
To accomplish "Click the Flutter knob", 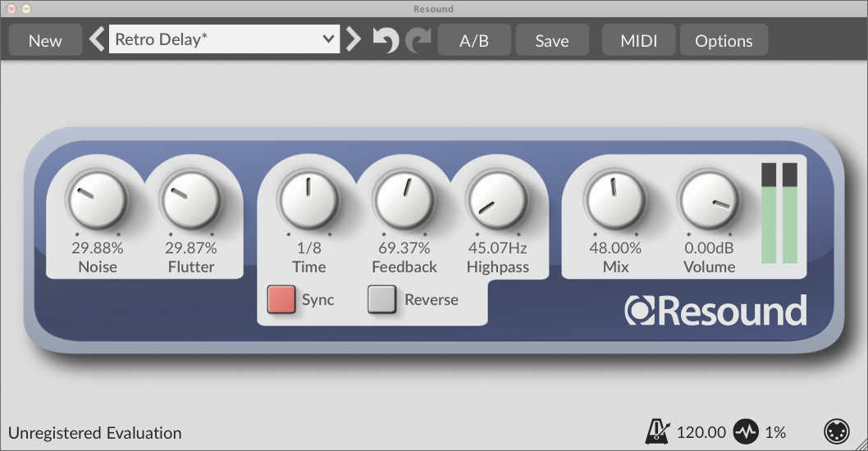I will click(x=191, y=200).
